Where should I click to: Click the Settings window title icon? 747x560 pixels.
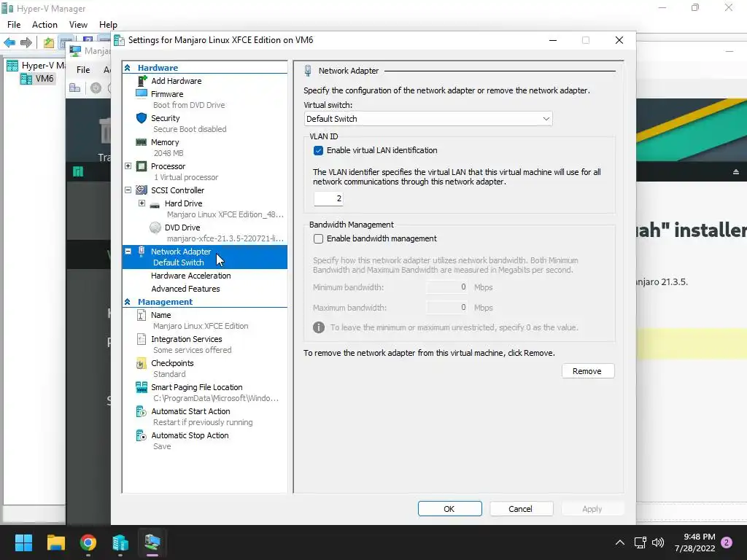click(119, 41)
